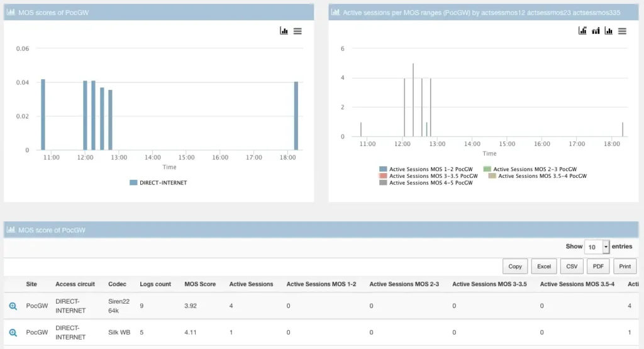Viewport: 644px width, 349px height.
Task: Open hamburger menu of Active sessions chart
Action: pos(622,31)
